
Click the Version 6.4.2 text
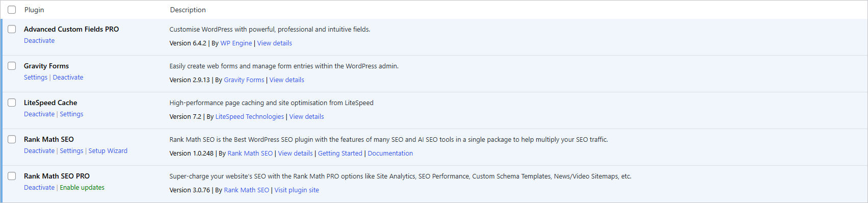tap(188, 43)
